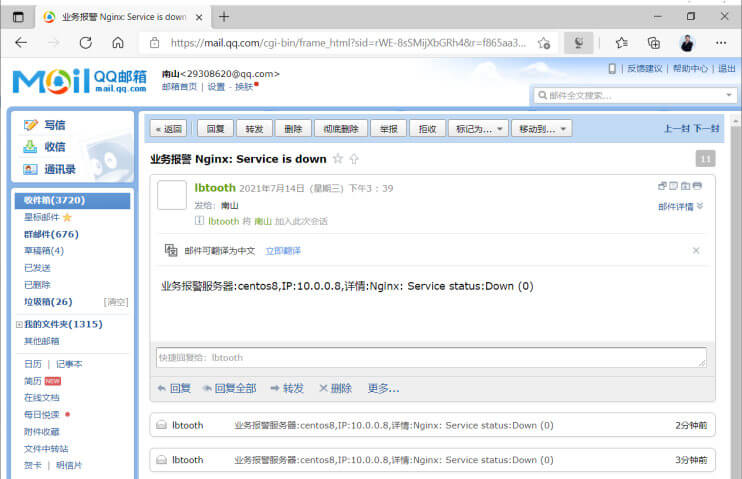The image size is (742, 479).
Task: Click the 返回 back button
Action: pyautogui.click(x=168, y=129)
